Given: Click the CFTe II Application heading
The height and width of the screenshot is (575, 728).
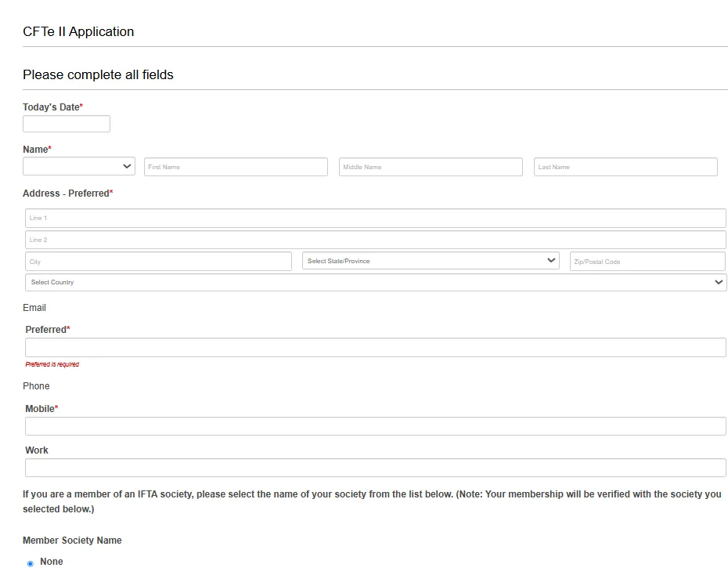Looking at the screenshot, I should coord(78,32).
